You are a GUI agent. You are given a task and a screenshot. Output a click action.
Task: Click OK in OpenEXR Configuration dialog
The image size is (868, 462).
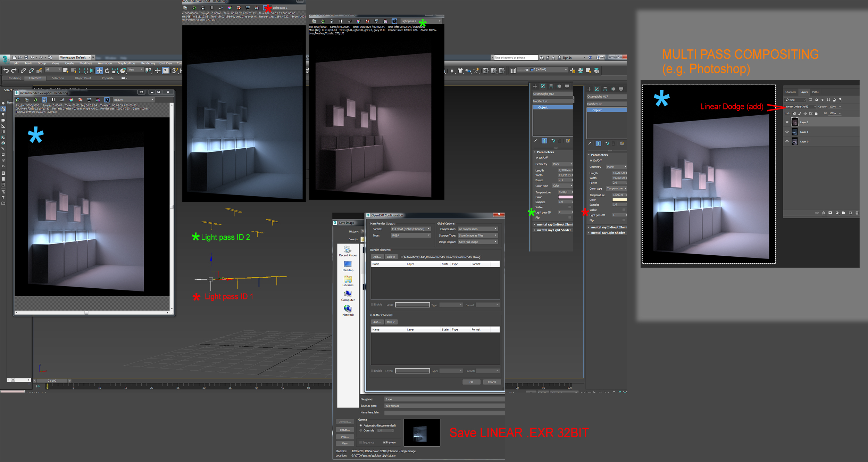click(x=471, y=382)
